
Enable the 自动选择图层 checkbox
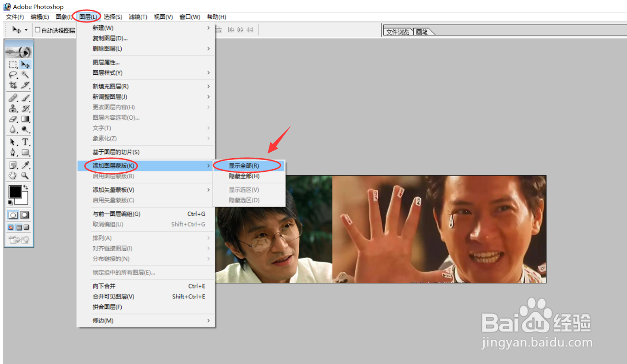click(38, 30)
